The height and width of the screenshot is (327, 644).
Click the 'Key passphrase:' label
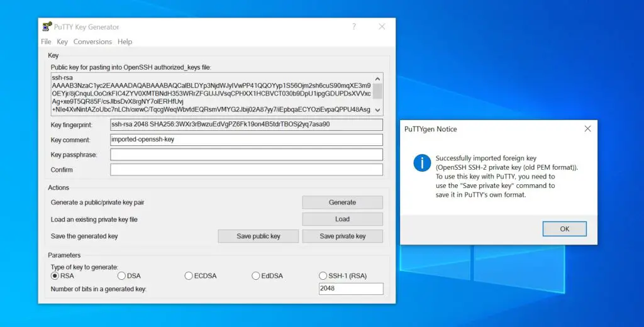point(74,155)
